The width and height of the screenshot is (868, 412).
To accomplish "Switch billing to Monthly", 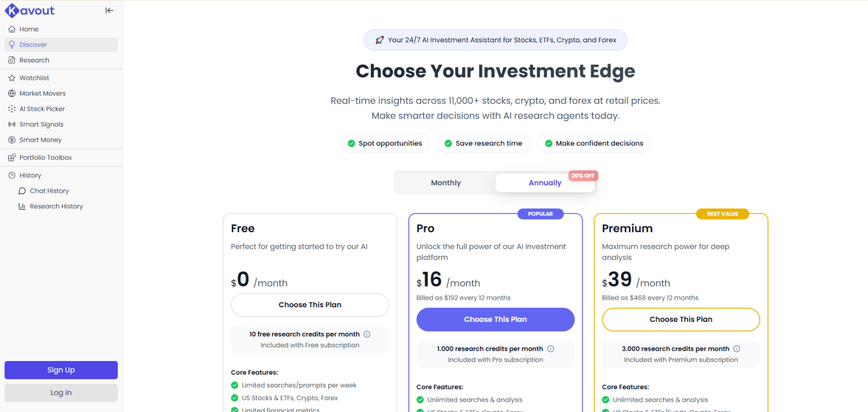I will tap(445, 182).
